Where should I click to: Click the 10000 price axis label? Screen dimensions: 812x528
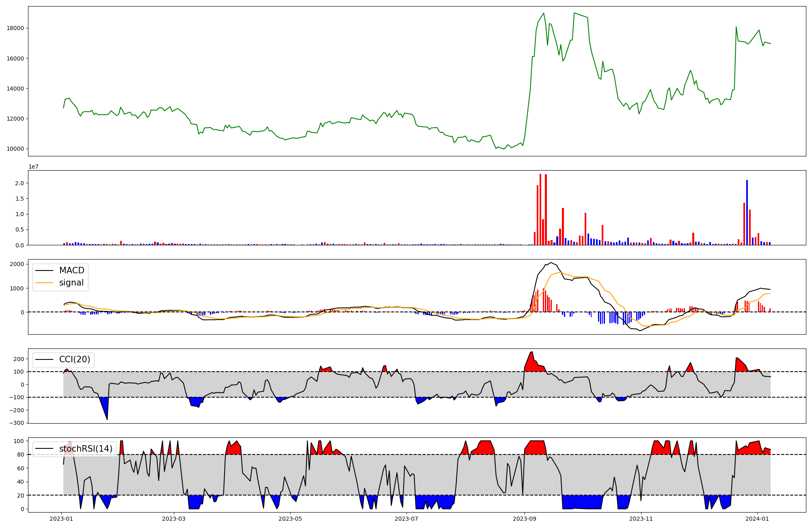[16, 149]
